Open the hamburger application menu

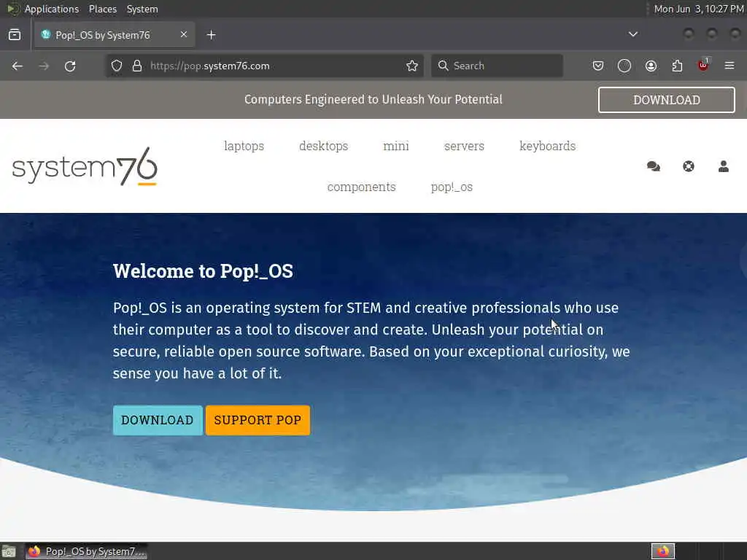tap(729, 66)
